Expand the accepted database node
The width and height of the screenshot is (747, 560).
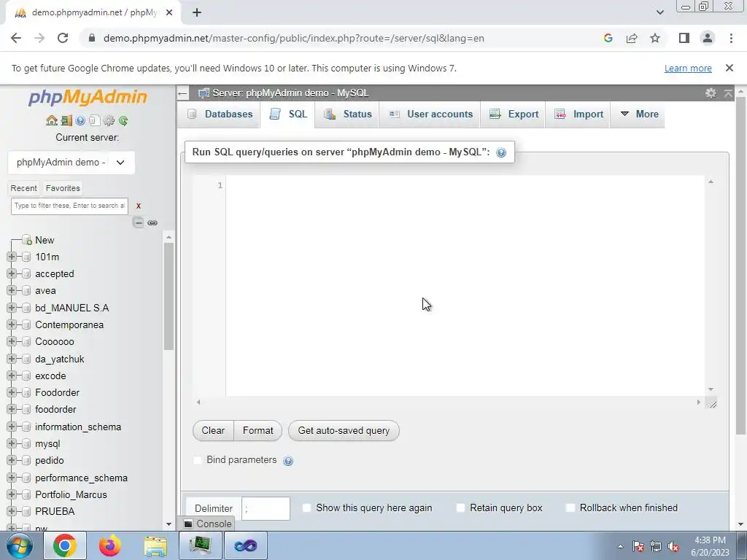coord(12,274)
